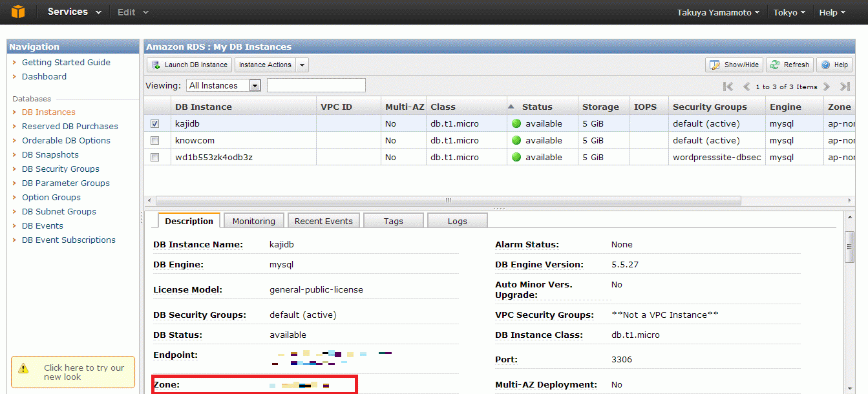The image size is (868, 394).
Task: Open DB Security Groups in navigation
Action: tap(61, 169)
